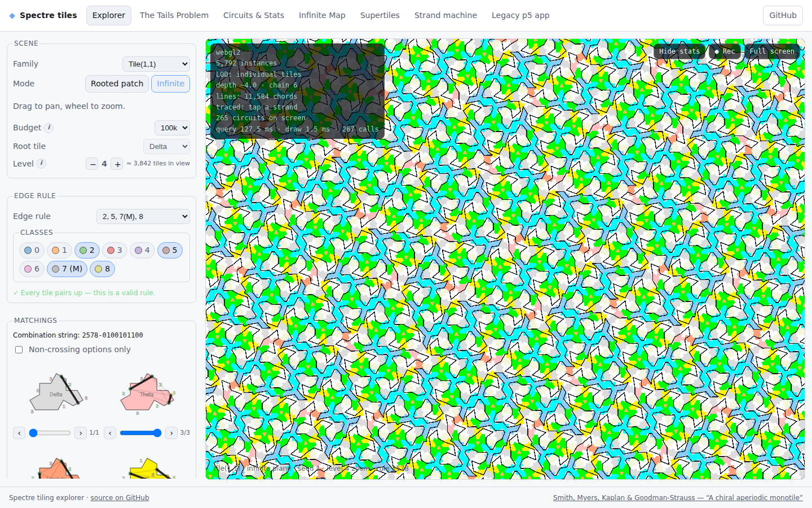Click the Spectre tiles diamond logo icon
Image resolution: width=812 pixels, height=508 pixels.
tap(12, 16)
